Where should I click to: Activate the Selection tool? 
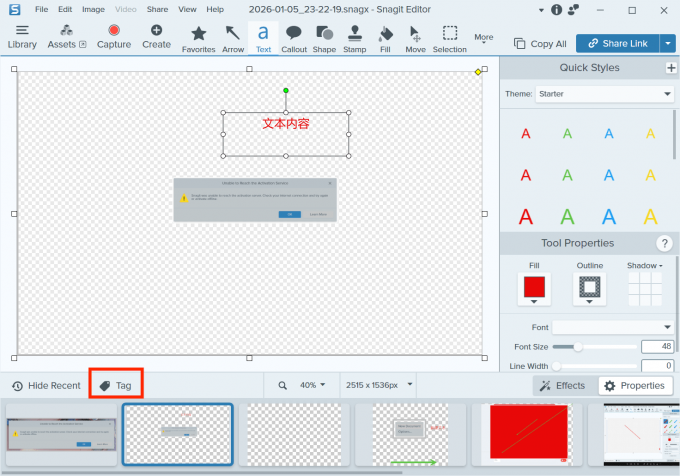(450, 38)
